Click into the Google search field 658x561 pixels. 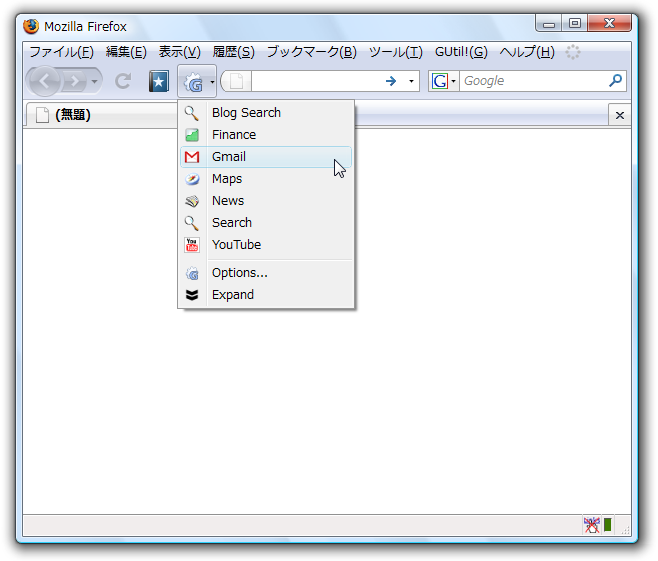(x=533, y=81)
